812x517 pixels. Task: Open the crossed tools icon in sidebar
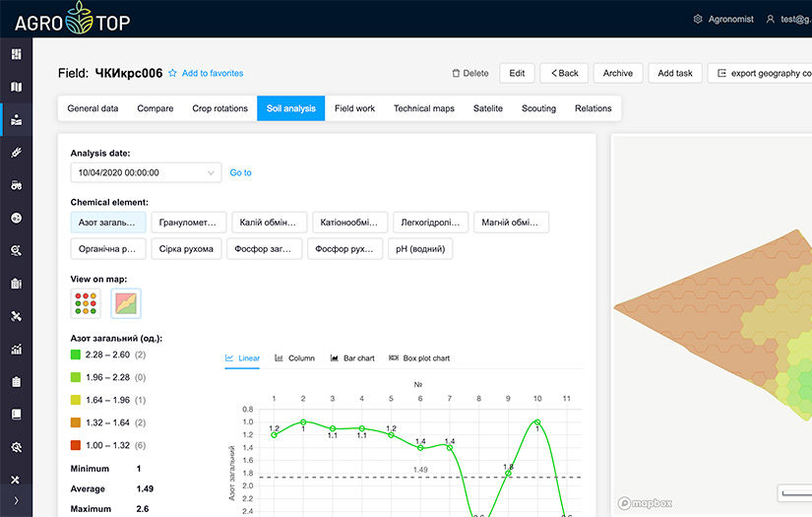click(16, 480)
